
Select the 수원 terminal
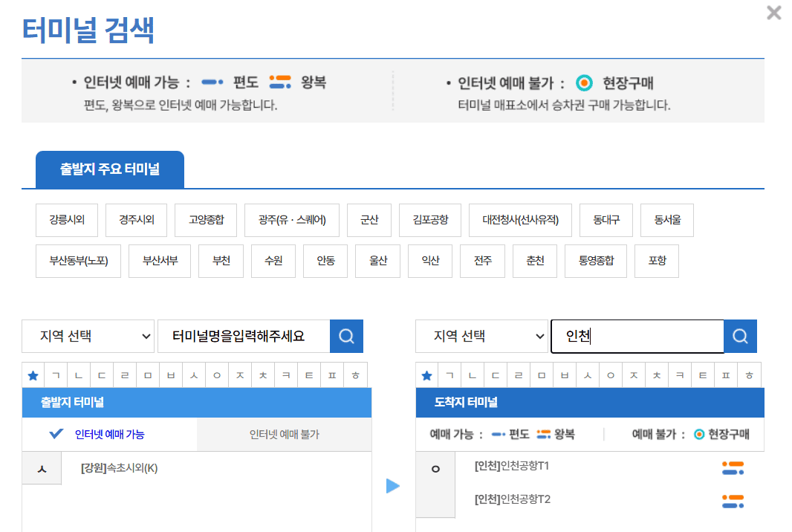[273, 262]
